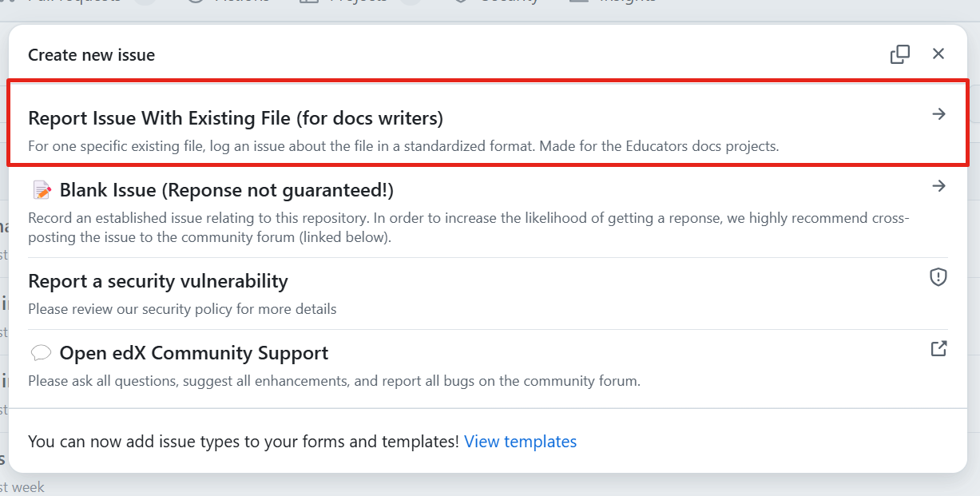Click the 'Please review our security policy' text

point(182,309)
